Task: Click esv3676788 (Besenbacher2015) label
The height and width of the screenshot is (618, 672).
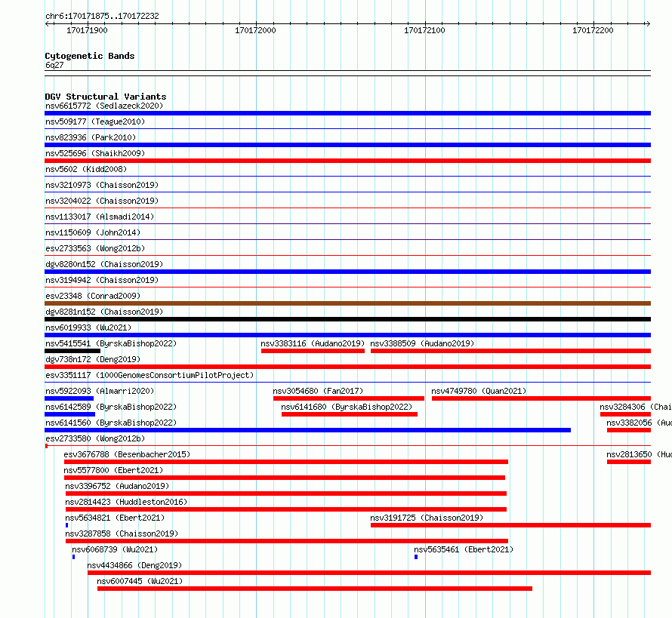Action: tap(127, 454)
